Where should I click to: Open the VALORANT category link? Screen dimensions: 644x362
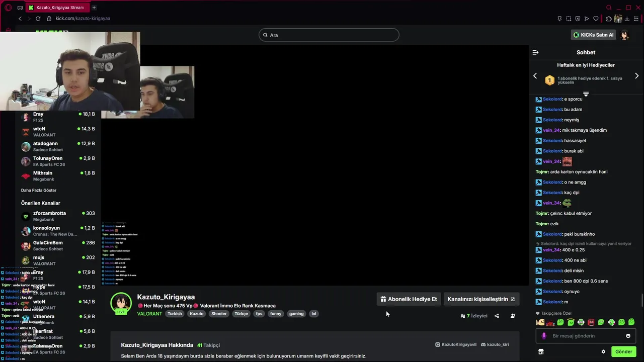(149, 314)
